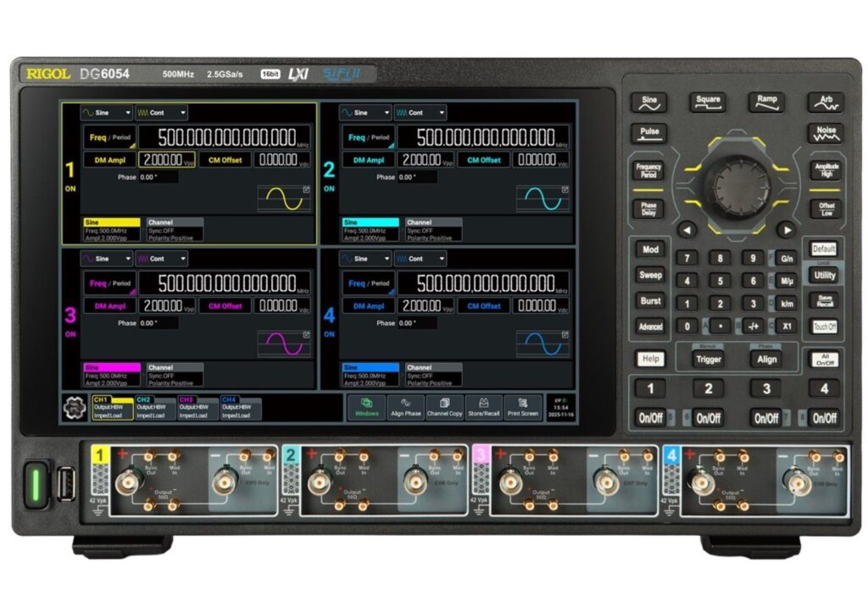The height and width of the screenshot is (614, 868).
Task: Click the Trigger key
Action: pos(709,360)
